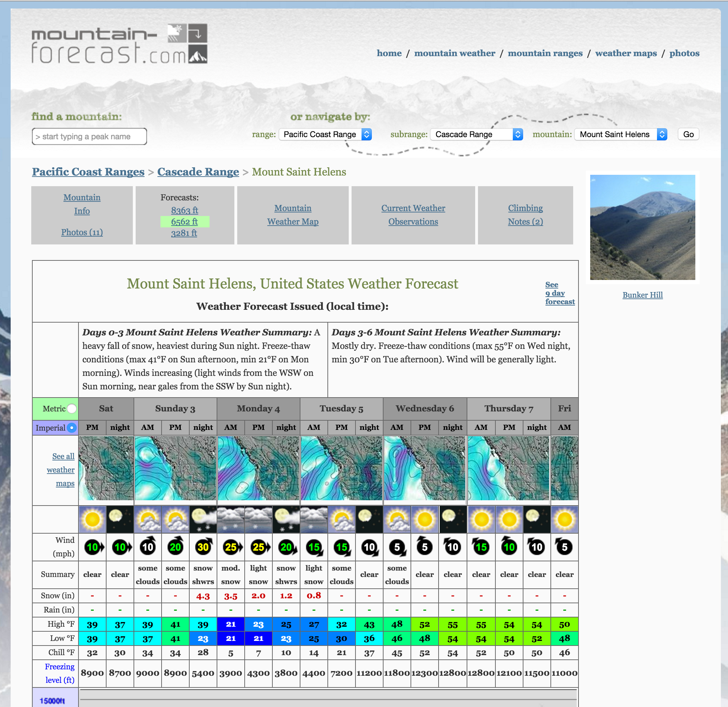Click Sat PM wind 10 arrow icon
Image resolution: width=728 pixels, height=707 pixels.
click(94, 547)
